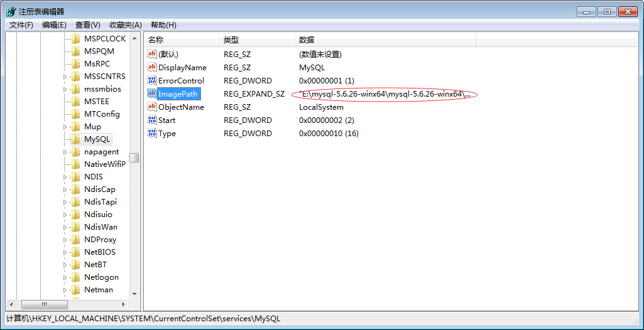Click the MSTEE folder icon
Image resolution: width=644 pixels, height=330 pixels.
75,101
